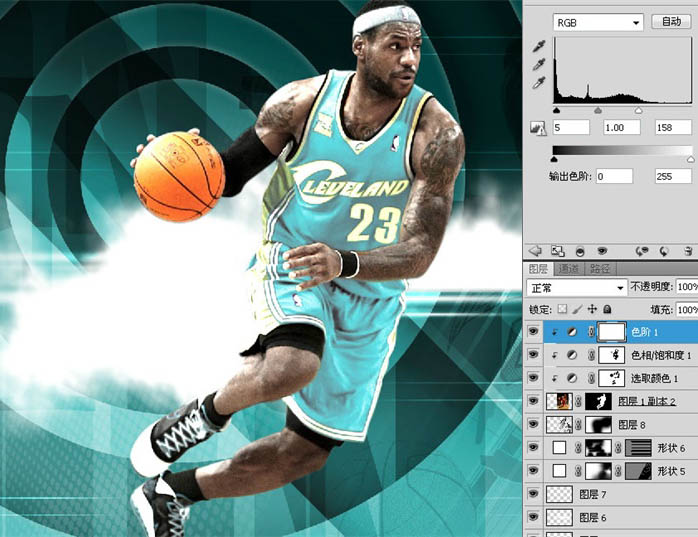This screenshot has height=537, width=698.
Task: Hide the 色阶 1 layer
Action: click(533, 332)
